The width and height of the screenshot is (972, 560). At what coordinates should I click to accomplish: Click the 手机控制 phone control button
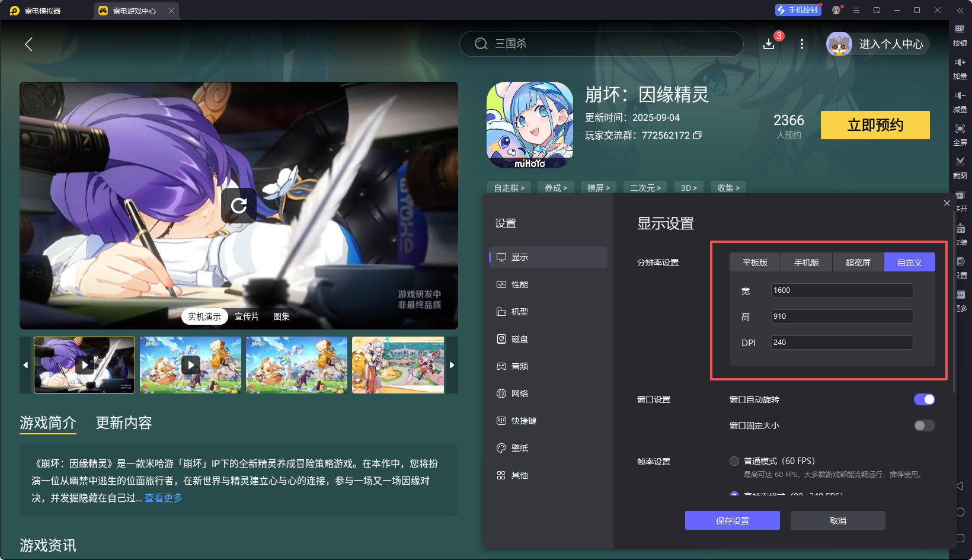[798, 10]
